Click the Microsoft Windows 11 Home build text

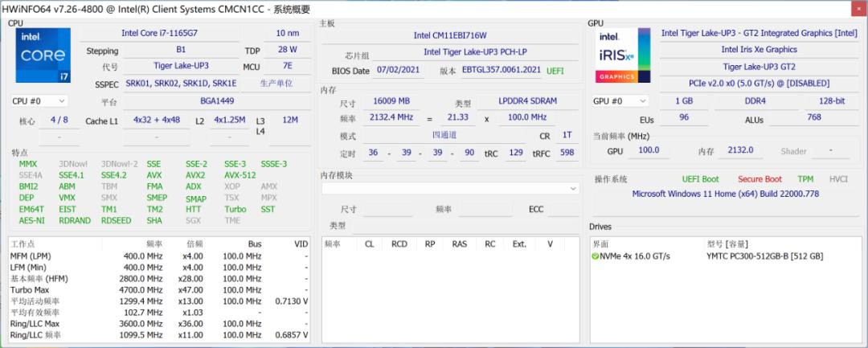[725, 194]
